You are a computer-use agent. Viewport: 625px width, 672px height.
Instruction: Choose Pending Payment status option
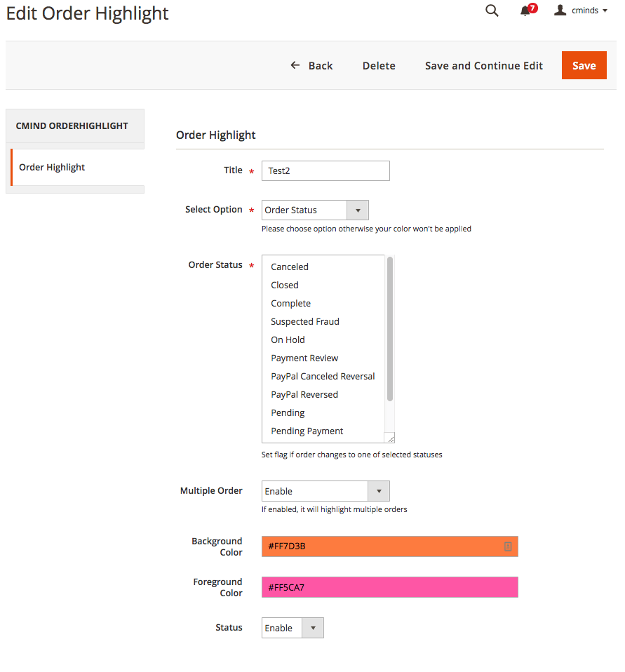(307, 431)
